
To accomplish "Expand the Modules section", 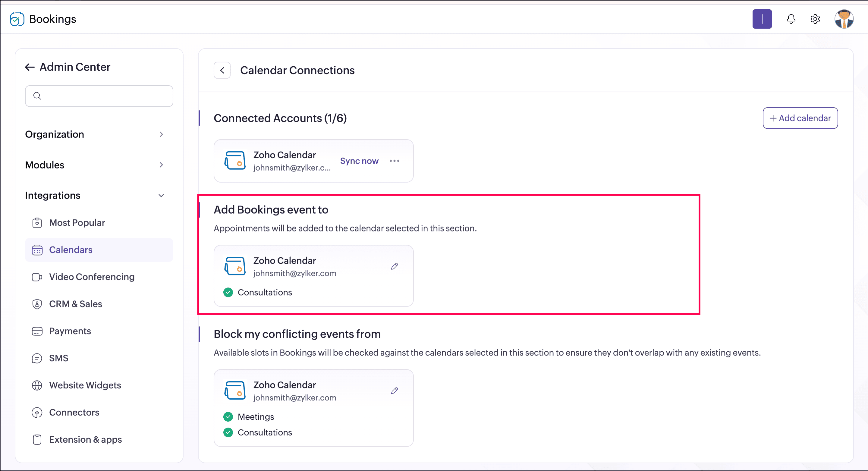I will pyautogui.click(x=94, y=165).
